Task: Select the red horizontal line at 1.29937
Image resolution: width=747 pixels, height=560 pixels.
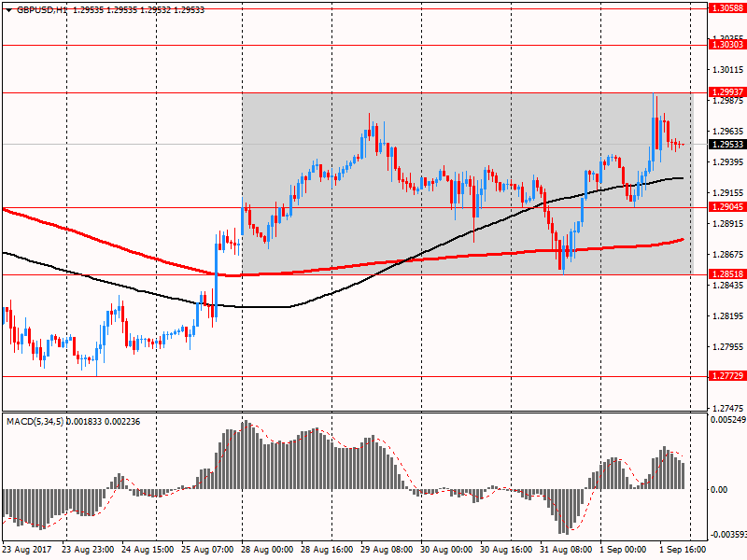Action: coord(355,92)
